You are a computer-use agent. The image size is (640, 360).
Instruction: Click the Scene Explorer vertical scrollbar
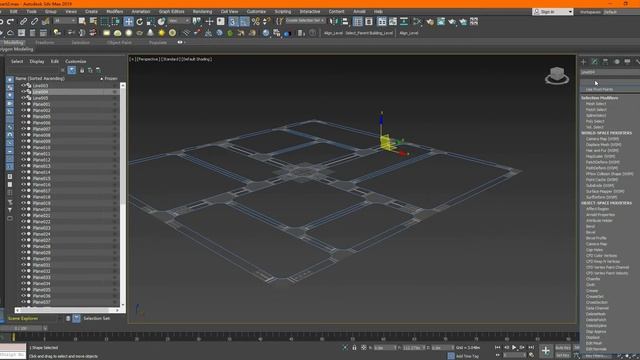pyautogui.click(x=123, y=195)
